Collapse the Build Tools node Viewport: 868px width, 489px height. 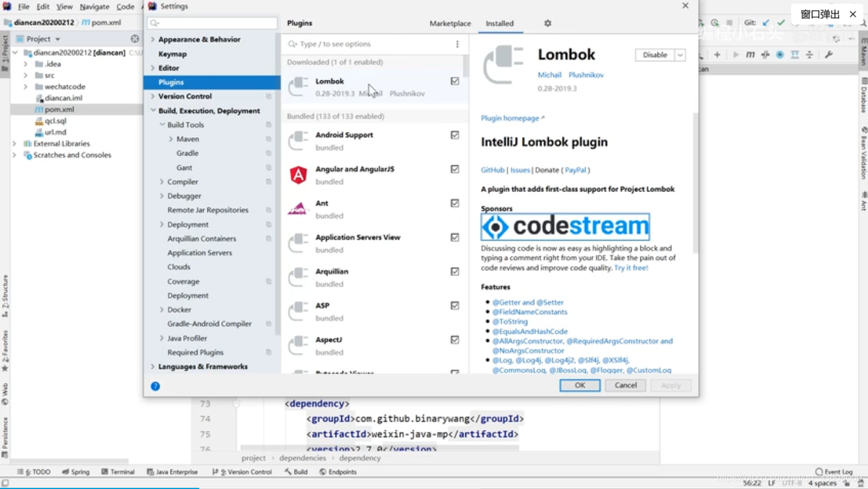[x=162, y=125]
